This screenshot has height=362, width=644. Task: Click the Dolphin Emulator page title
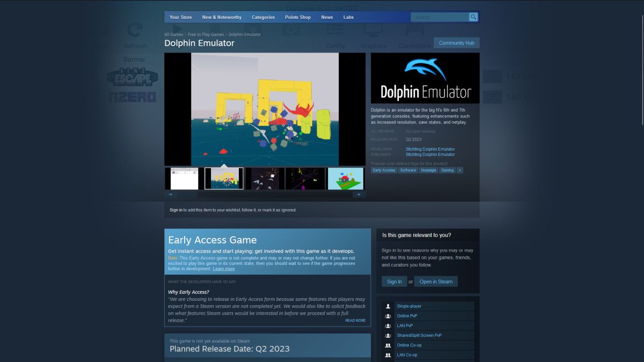(x=199, y=43)
